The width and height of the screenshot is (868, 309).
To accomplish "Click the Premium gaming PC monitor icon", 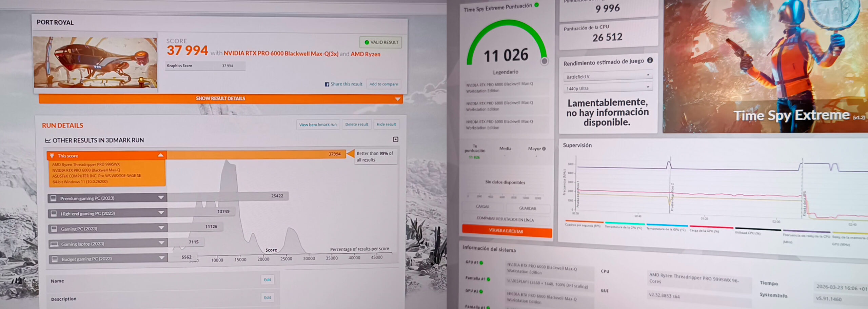I will tap(53, 198).
